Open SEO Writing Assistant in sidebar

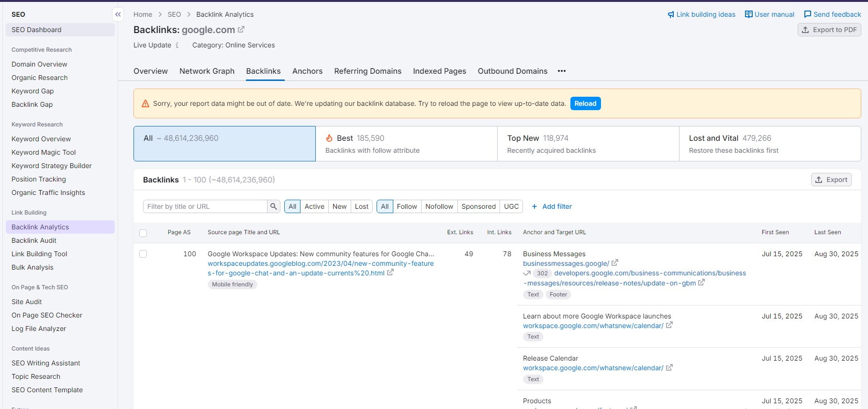(46, 363)
